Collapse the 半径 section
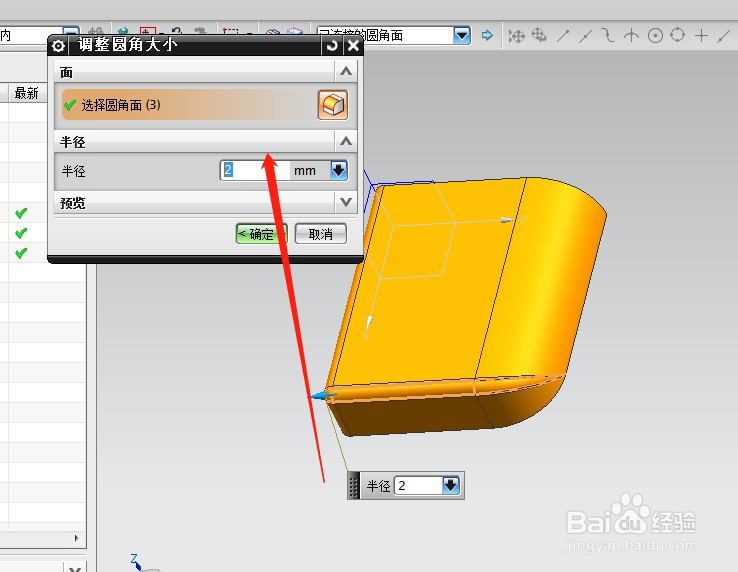Image resolution: width=738 pixels, height=572 pixels. tap(346, 141)
